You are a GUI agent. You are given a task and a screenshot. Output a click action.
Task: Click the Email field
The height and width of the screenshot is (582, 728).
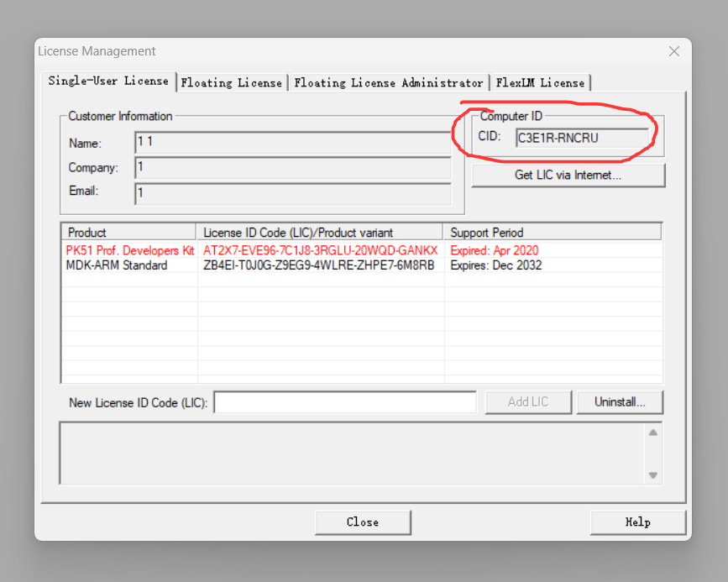(293, 193)
